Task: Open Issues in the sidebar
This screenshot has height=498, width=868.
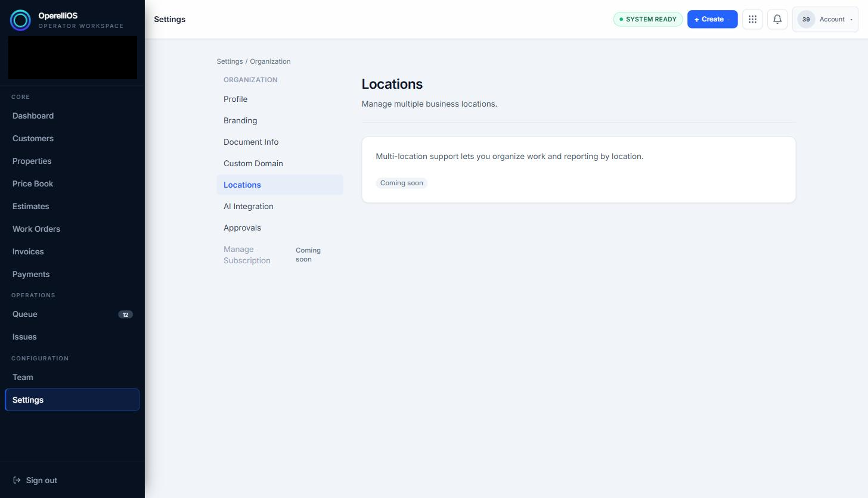Action: coord(72,337)
